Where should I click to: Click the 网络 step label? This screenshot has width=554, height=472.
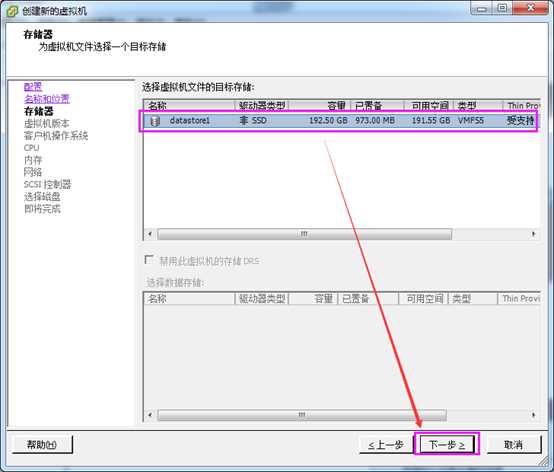pyautogui.click(x=33, y=172)
